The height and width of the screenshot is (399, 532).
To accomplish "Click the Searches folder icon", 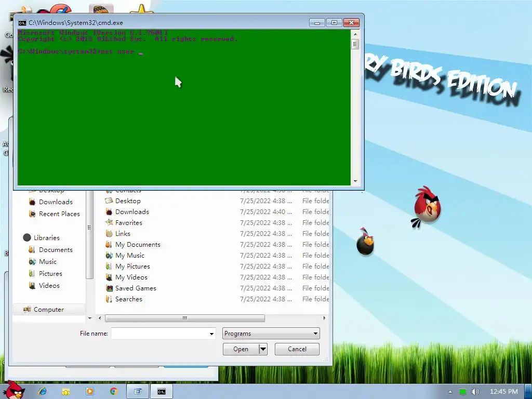I will pyautogui.click(x=109, y=299).
